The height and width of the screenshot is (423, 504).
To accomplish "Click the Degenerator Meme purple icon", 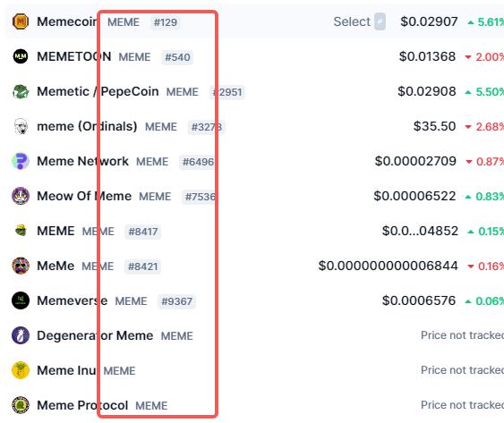I will click(21, 335).
